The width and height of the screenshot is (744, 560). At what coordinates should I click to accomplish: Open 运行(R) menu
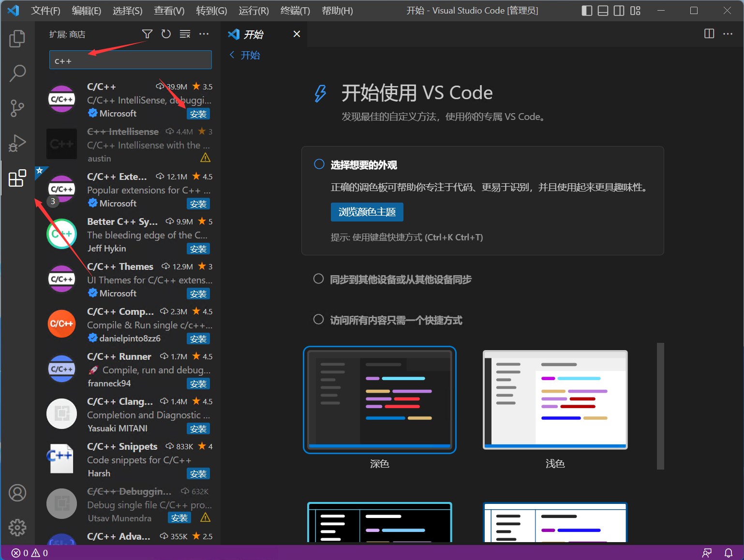[x=253, y=11]
